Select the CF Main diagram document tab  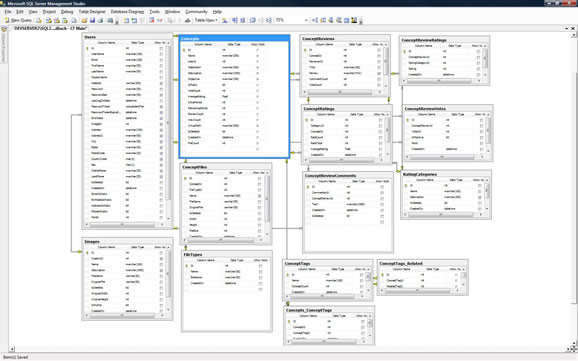tap(51, 28)
